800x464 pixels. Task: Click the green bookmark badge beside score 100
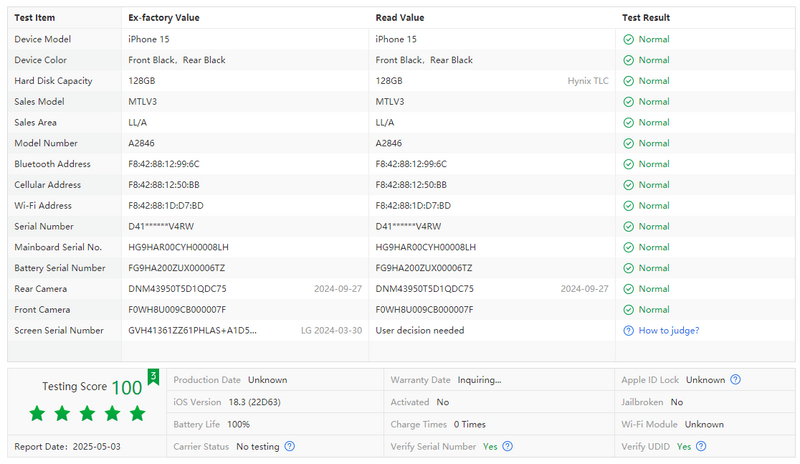(153, 377)
